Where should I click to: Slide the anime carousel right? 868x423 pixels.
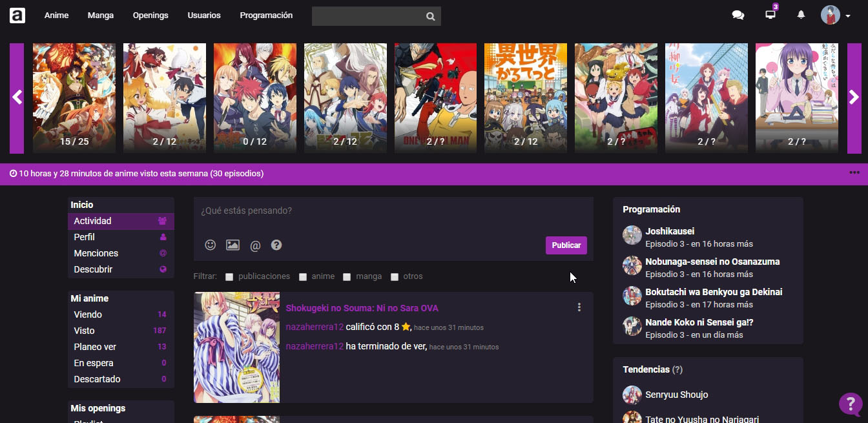[x=854, y=98]
